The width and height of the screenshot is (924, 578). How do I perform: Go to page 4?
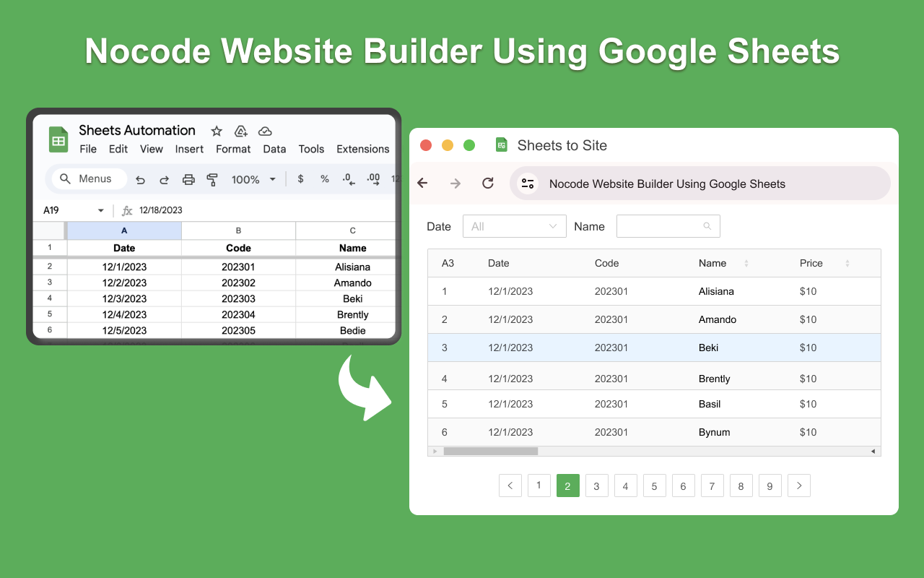(626, 486)
